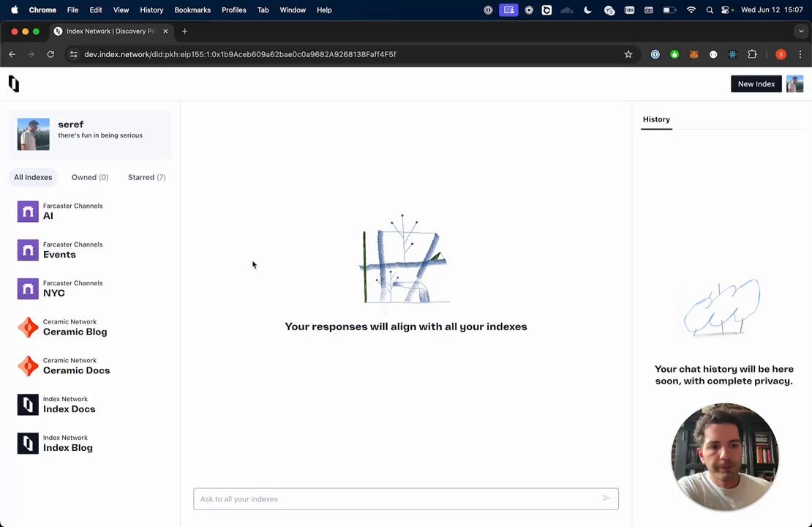This screenshot has width=812, height=527.
Task: Click the 'seref' profile name
Action: click(71, 124)
